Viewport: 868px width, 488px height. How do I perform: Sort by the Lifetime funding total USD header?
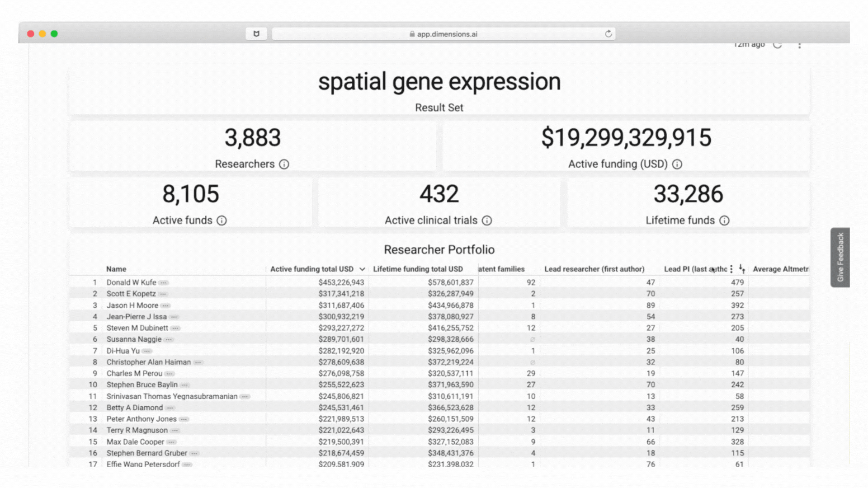coord(418,269)
